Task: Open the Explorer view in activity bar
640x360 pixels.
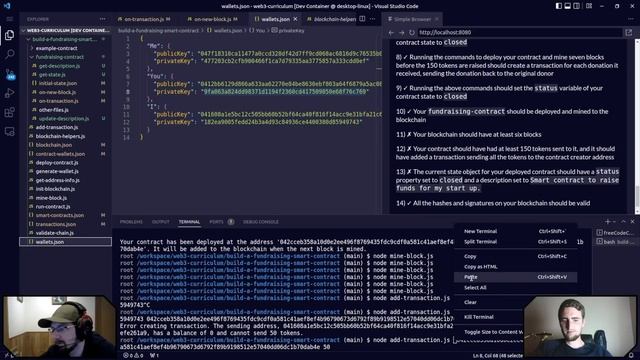Action: 9,36
